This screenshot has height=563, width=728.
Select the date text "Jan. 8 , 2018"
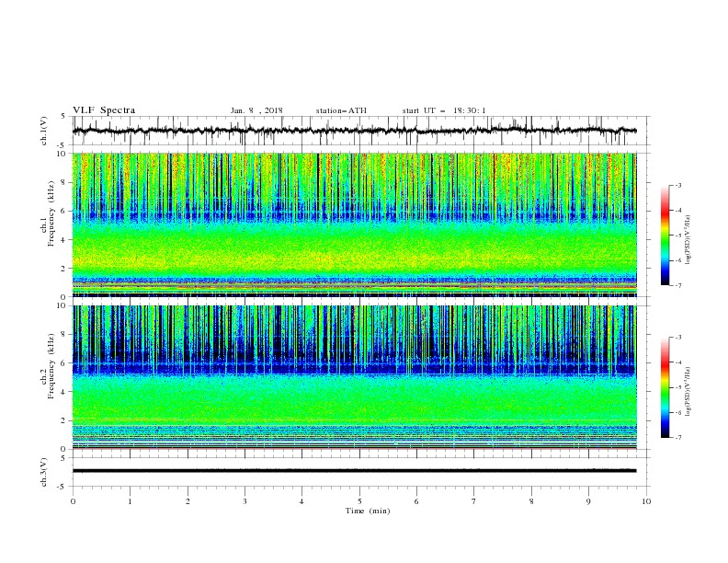tap(256, 110)
